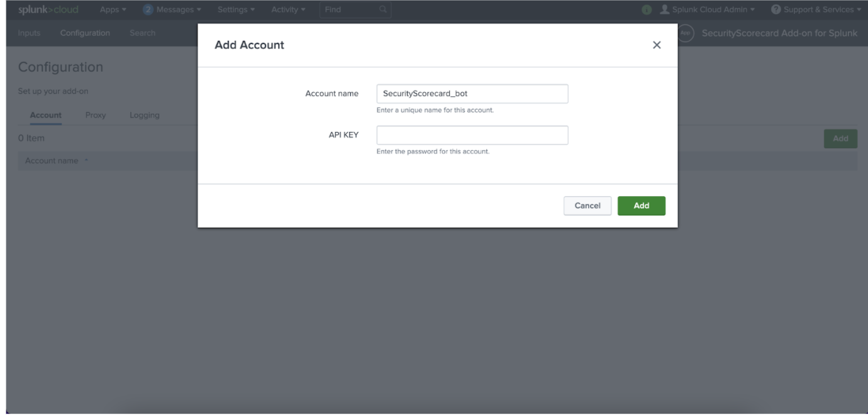Open the Search navigation tab
Viewport: 868px width, 415px height.
143,33
